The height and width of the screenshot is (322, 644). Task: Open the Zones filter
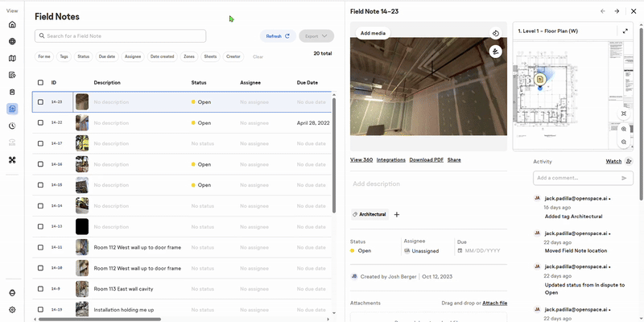tap(189, 56)
